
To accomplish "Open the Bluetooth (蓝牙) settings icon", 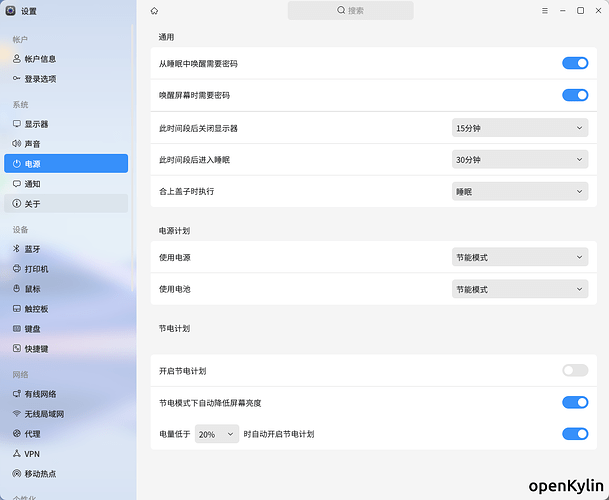I will point(17,249).
